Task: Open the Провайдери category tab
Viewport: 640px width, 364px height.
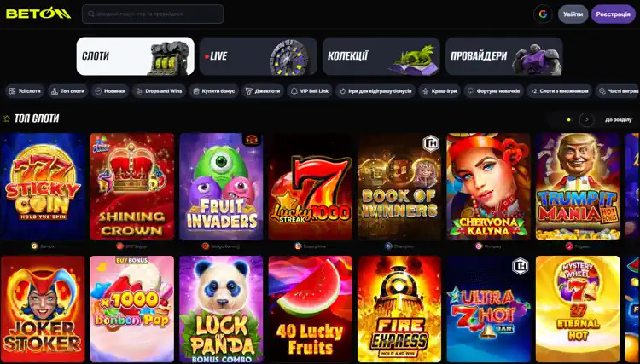Action: point(504,56)
